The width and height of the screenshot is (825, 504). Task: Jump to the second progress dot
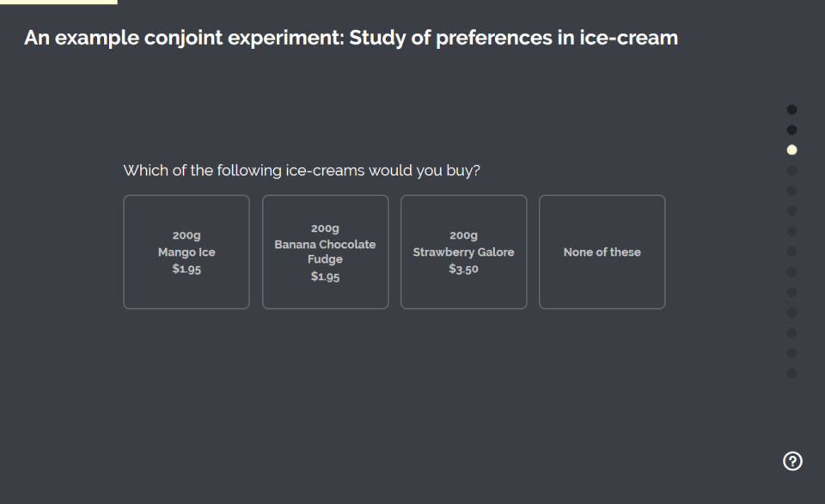click(x=791, y=130)
